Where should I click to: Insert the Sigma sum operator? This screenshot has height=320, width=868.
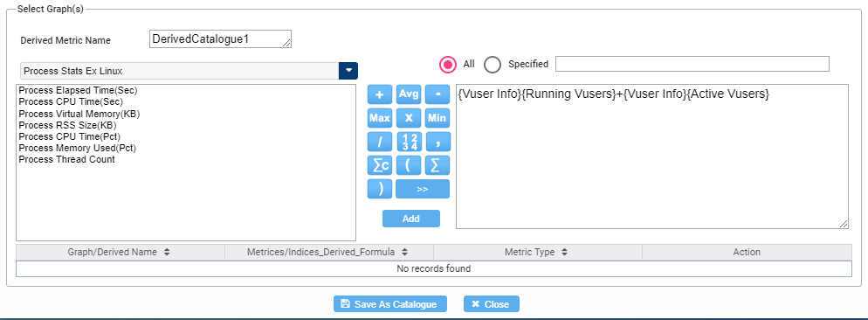click(437, 165)
